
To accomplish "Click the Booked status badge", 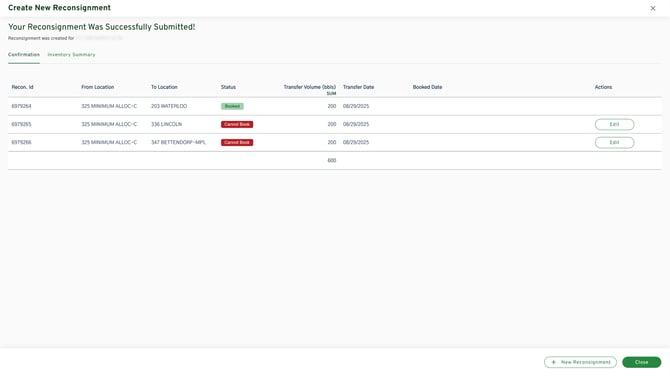I will click(232, 106).
